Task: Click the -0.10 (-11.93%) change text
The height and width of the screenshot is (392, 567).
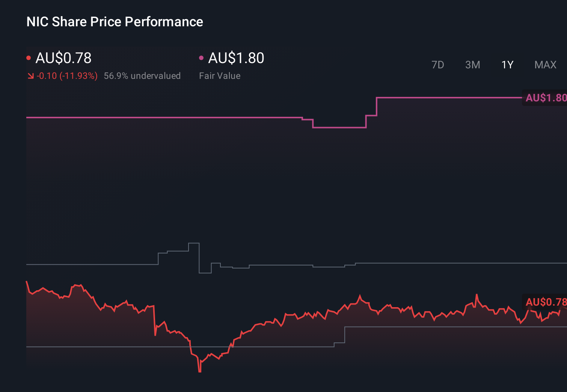Action: pyautogui.click(x=67, y=75)
